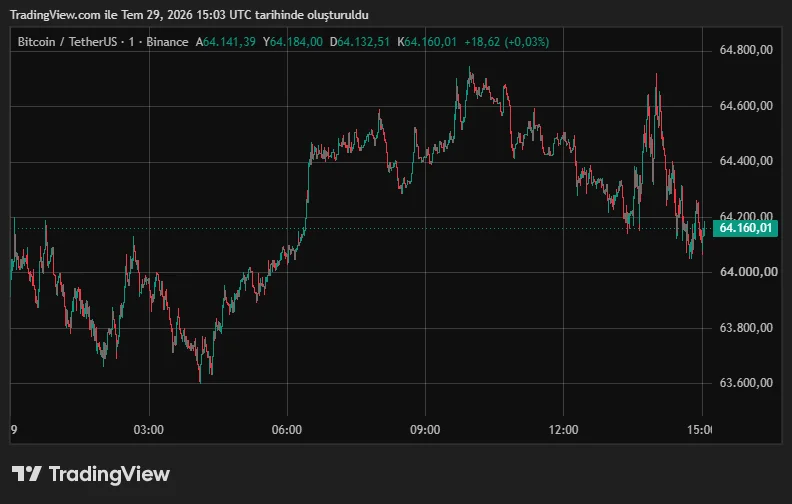
Task: Select the 64.600,00 price axis label
Action: tap(746, 106)
